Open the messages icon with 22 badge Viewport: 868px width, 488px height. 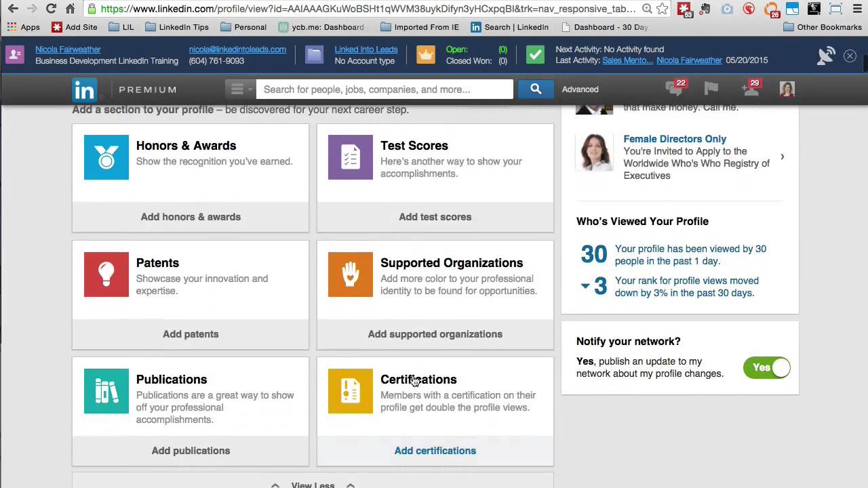(675, 89)
